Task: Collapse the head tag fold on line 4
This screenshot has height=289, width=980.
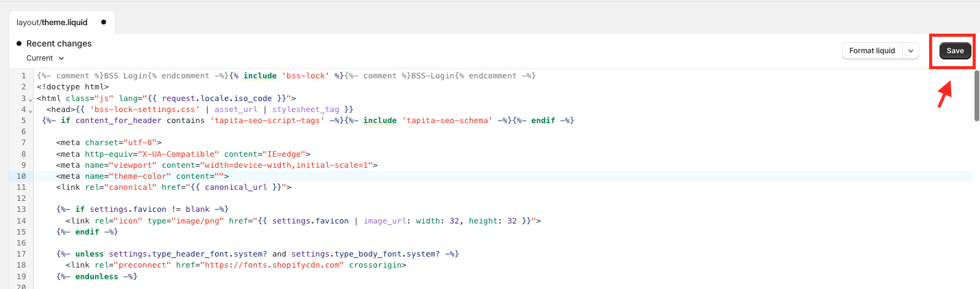Action: [x=31, y=110]
